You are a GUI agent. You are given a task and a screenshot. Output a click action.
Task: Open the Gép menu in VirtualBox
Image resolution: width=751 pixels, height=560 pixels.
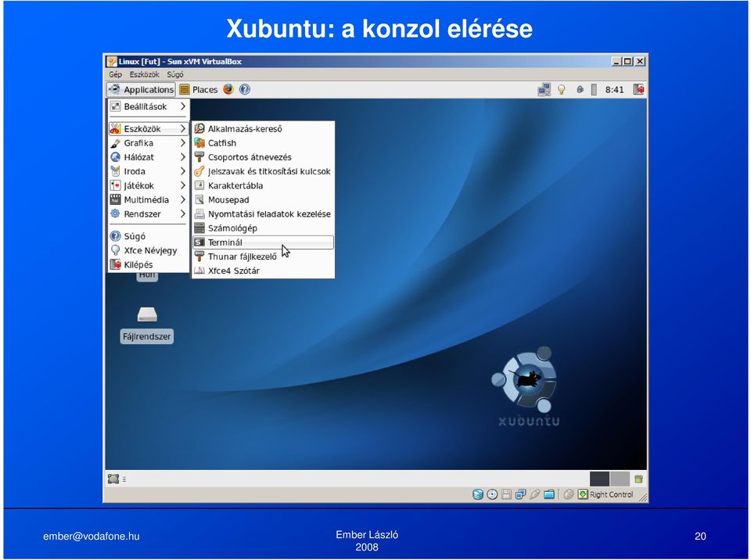point(116,75)
